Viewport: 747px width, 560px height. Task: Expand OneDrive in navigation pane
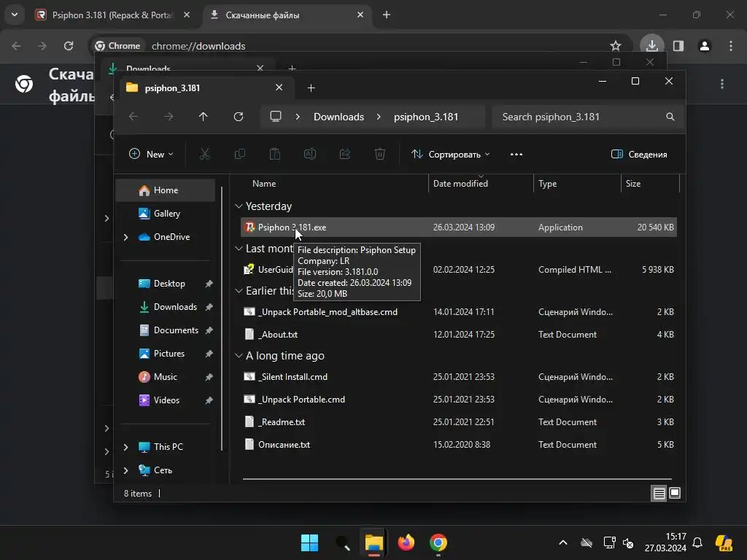click(x=125, y=237)
